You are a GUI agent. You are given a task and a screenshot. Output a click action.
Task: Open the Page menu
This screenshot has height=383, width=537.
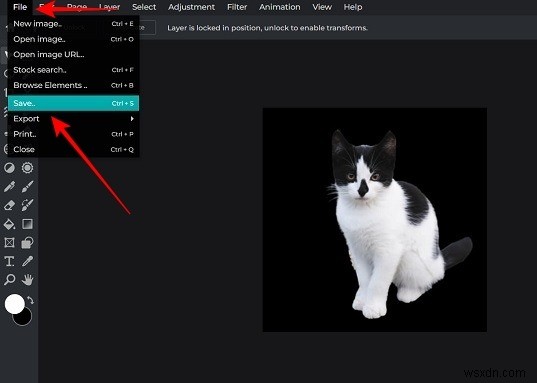77,7
